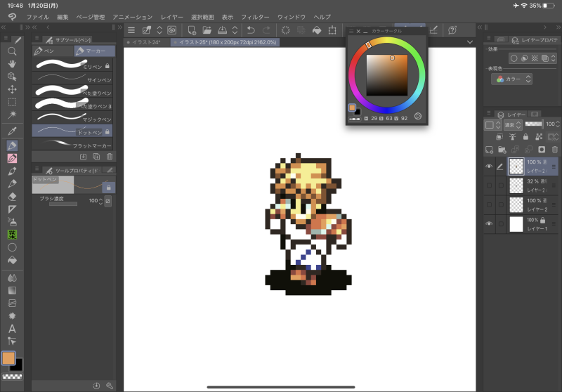Select the べた塗りペン 3 sub tool

click(x=72, y=105)
